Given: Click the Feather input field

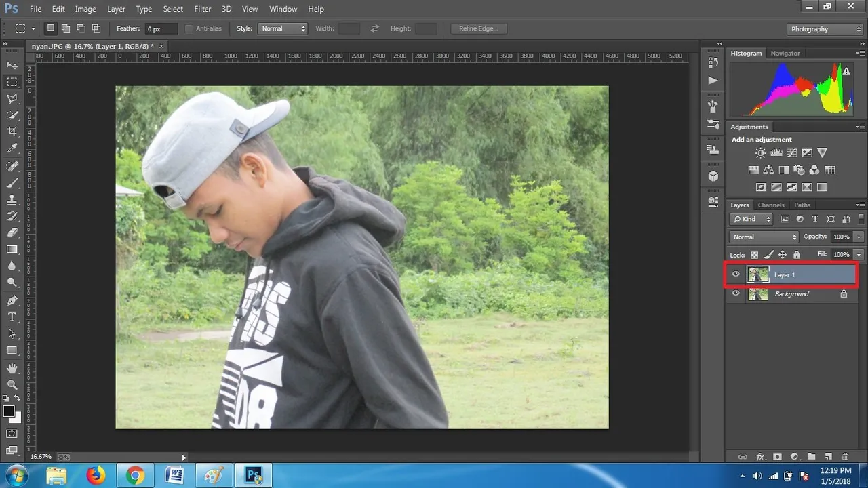Looking at the screenshot, I should [x=161, y=28].
